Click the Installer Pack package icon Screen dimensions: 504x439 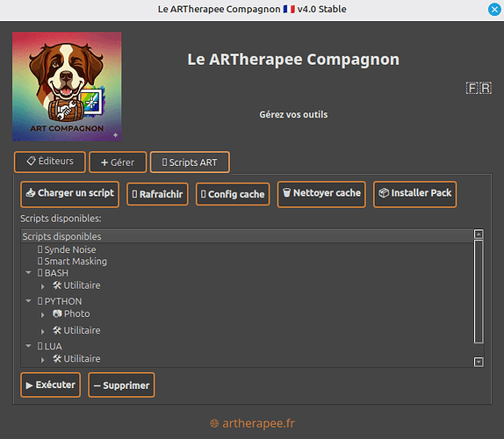(x=384, y=193)
